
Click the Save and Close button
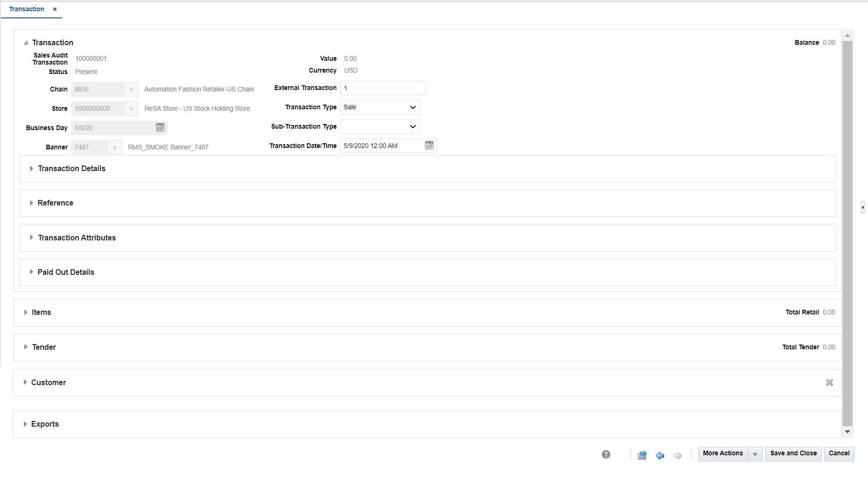[793, 453]
